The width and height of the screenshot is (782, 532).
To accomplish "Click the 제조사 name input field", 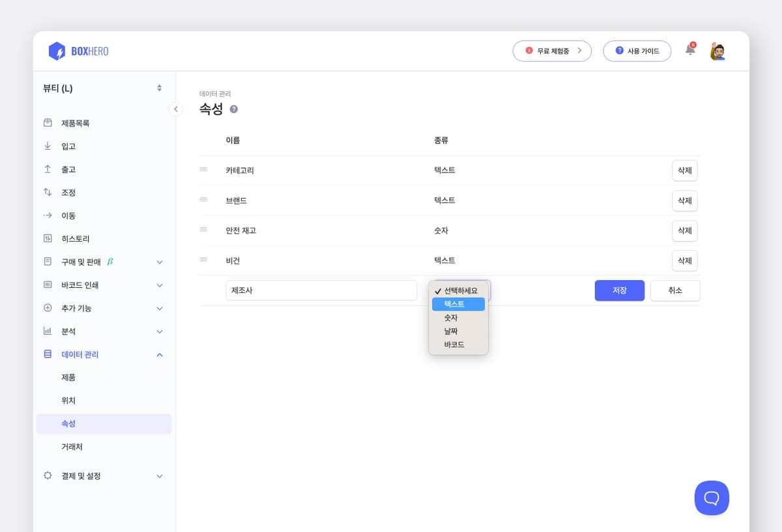I will (x=321, y=290).
